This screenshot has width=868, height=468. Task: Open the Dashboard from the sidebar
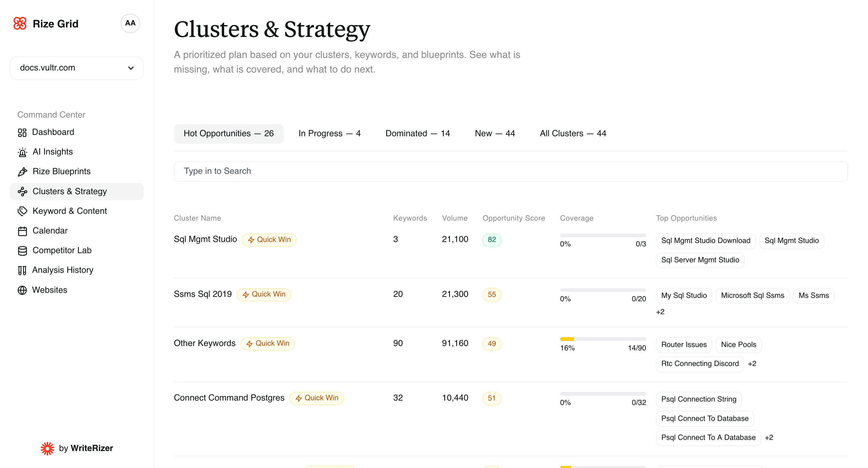[x=53, y=132]
